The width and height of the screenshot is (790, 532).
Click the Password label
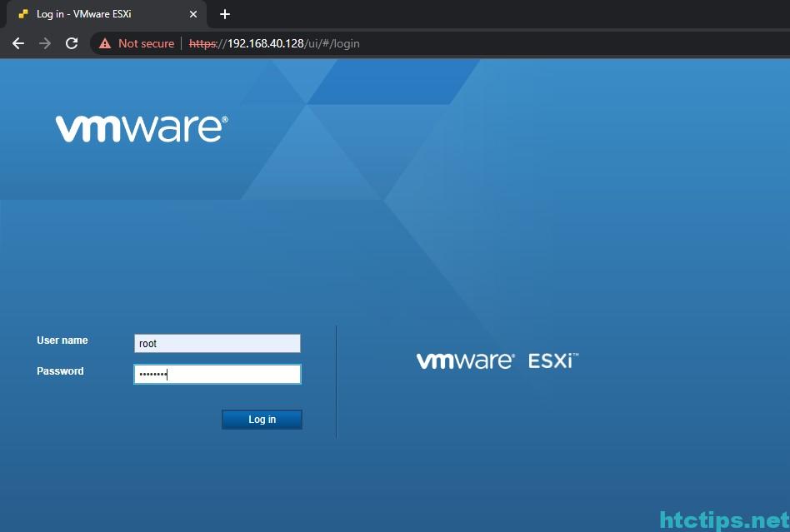[x=60, y=371]
